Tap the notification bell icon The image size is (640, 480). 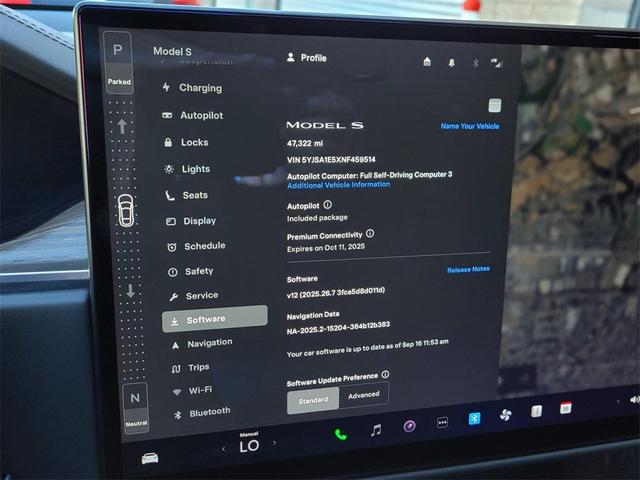click(x=451, y=63)
